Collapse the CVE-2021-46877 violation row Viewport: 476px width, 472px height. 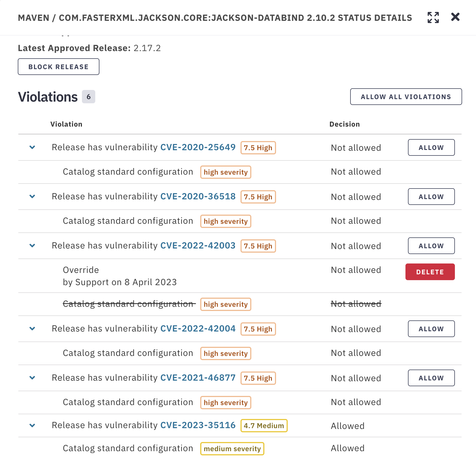click(x=32, y=378)
